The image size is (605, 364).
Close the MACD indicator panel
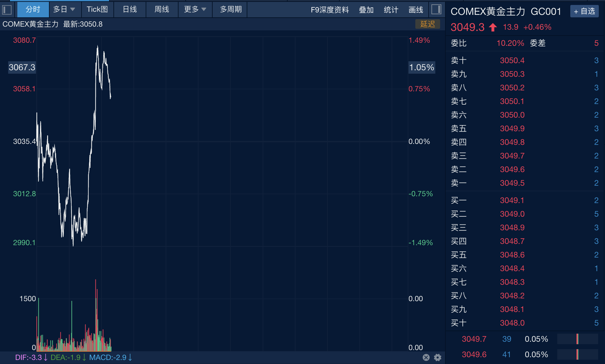(426, 357)
